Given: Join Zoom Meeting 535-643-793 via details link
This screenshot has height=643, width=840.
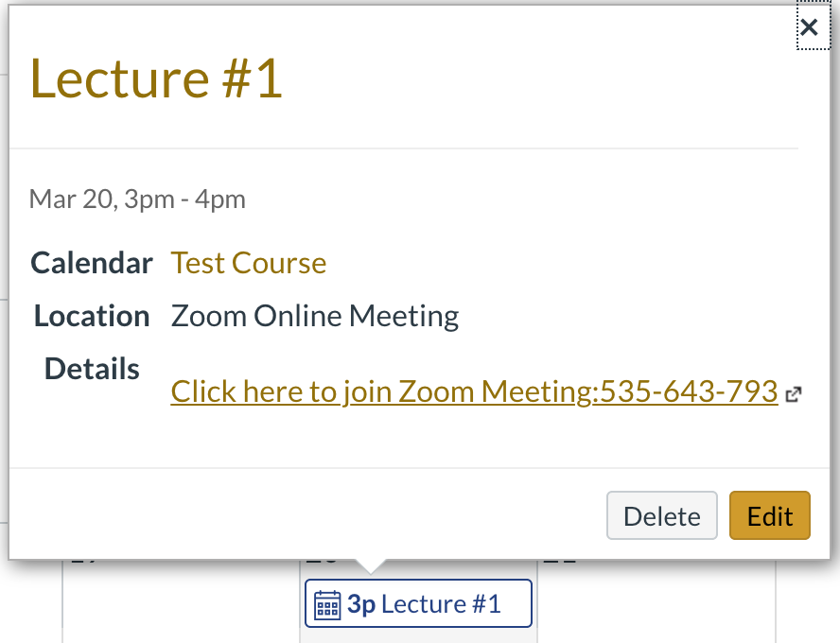Looking at the screenshot, I should coord(474,391).
